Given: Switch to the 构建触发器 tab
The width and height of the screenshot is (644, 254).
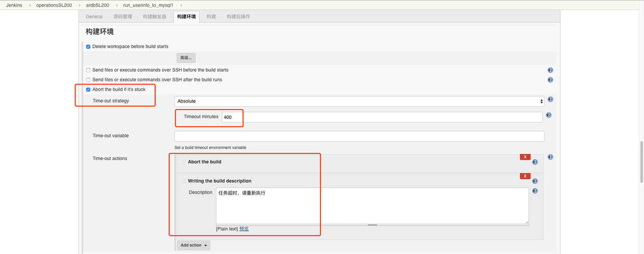Looking at the screenshot, I should pos(154,17).
